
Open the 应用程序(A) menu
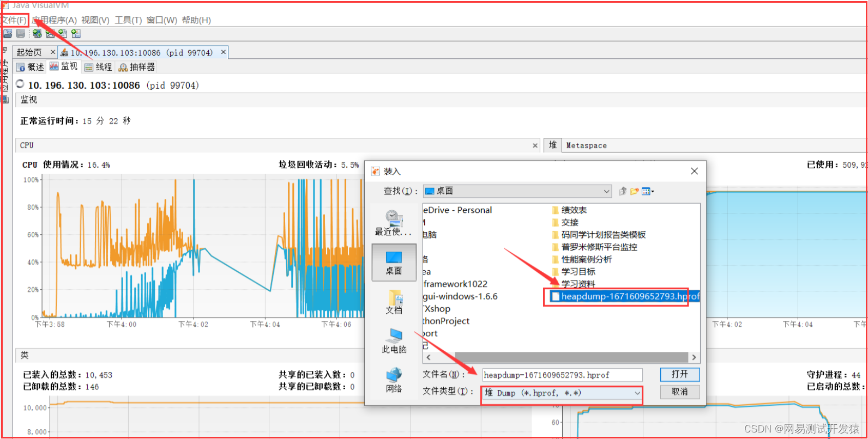(x=54, y=20)
